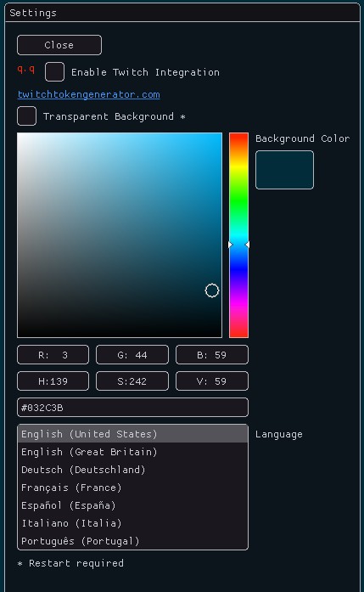364x592 pixels.
Task: Click the H:139 hue value field
Action: pyautogui.click(x=53, y=381)
